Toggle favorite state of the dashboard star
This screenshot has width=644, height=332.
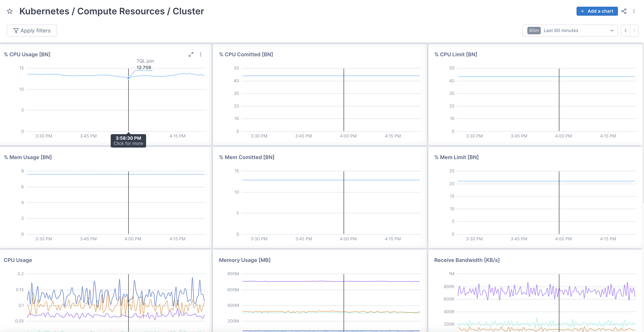tap(10, 11)
